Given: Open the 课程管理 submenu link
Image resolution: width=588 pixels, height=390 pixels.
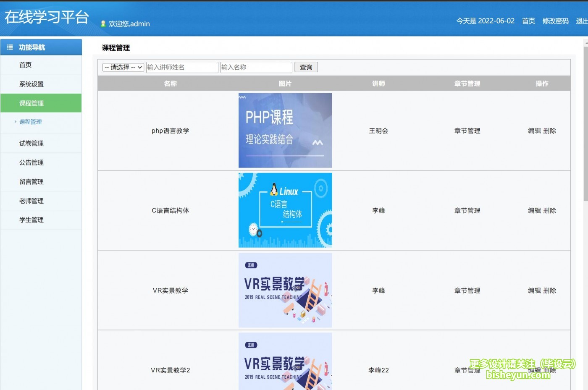Looking at the screenshot, I should 31,122.
